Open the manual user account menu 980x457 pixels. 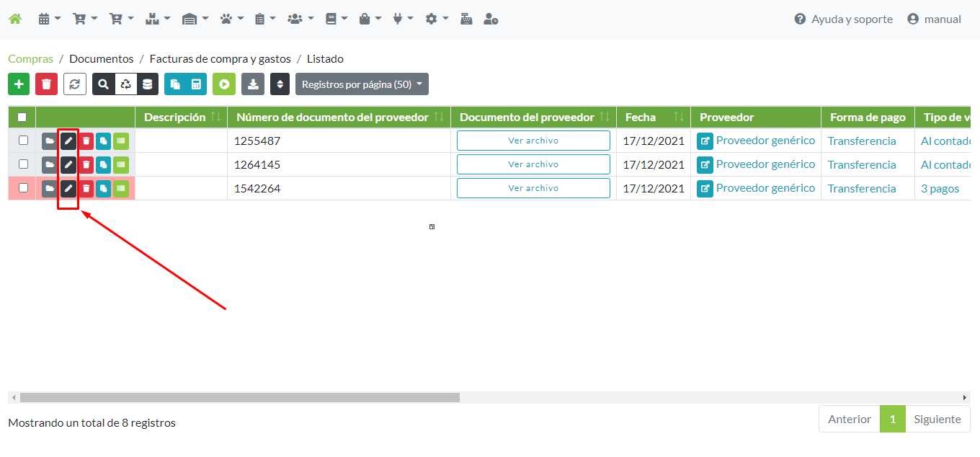point(934,19)
